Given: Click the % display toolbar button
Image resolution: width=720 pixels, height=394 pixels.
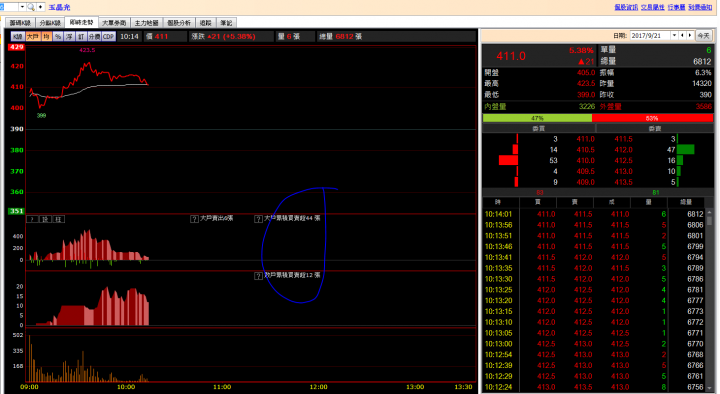Looking at the screenshot, I should coord(58,36).
